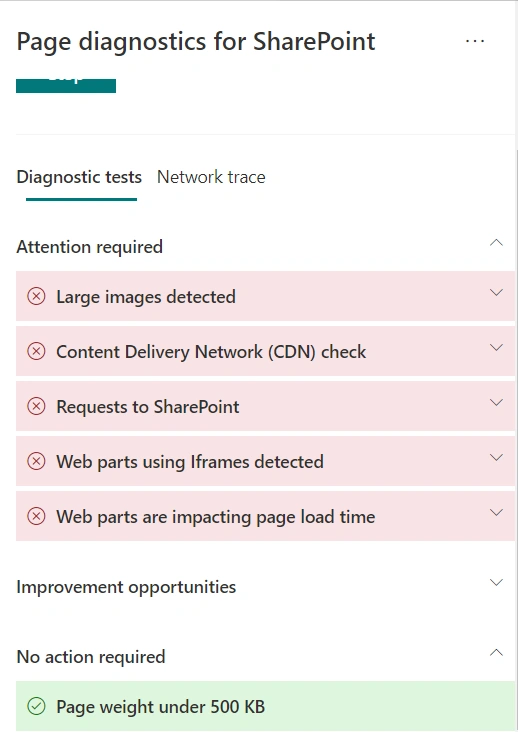Click the error icon beside Web parts using Iframes
518x732 pixels.
click(x=36, y=461)
